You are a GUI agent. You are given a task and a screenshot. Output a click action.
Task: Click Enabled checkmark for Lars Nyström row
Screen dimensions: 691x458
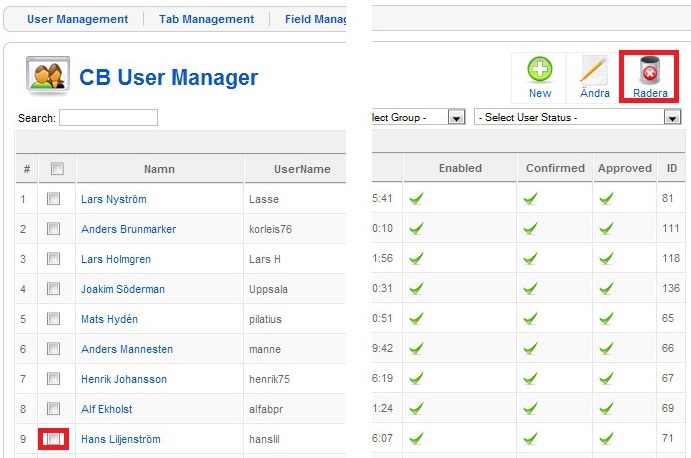click(x=416, y=198)
